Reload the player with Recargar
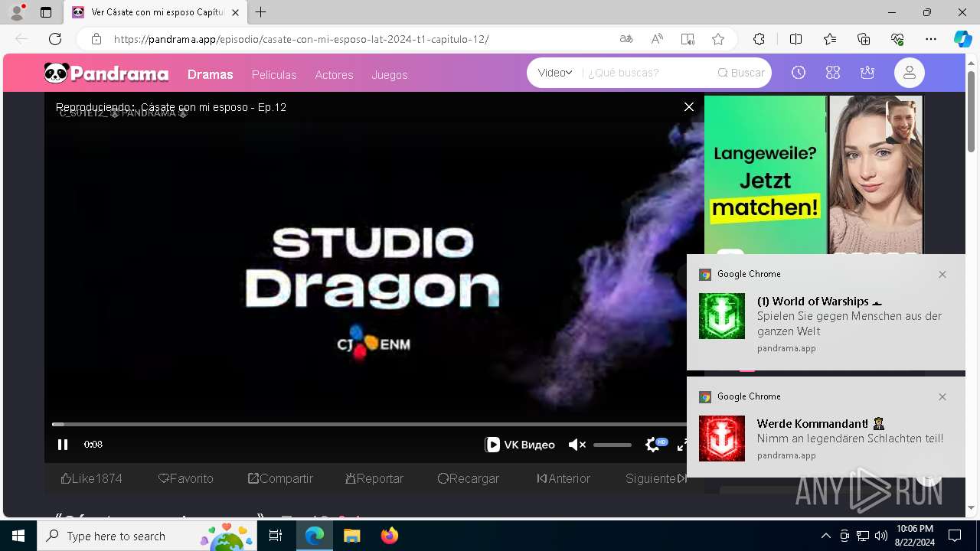This screenshot has width=980, height=551. [x=469, y=478]
